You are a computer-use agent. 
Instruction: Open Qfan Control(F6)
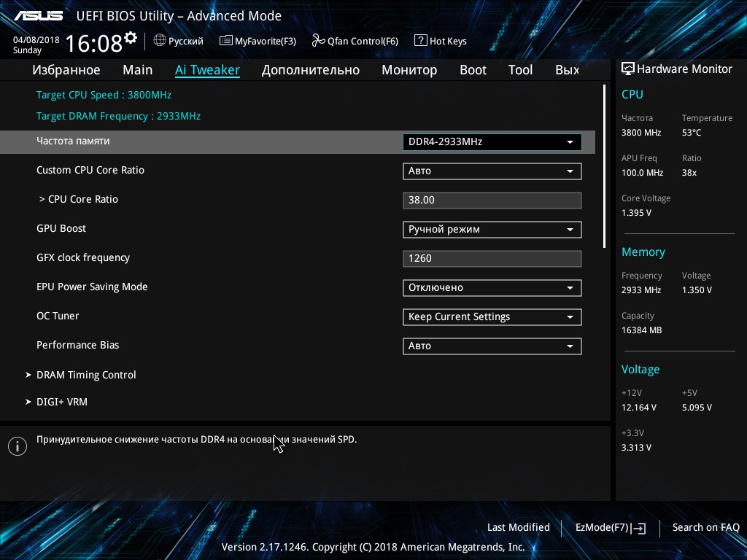(x=355, y=41)
